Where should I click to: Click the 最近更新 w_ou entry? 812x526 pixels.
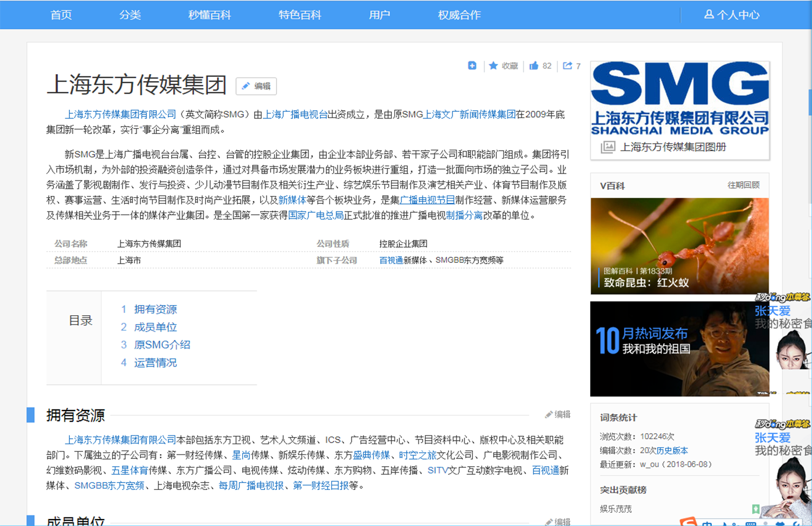pos(656,465)
